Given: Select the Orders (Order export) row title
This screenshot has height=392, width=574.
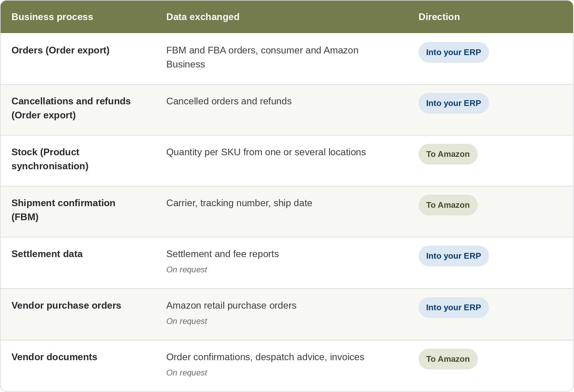Looking at the screenshot, I should point(61,50).
